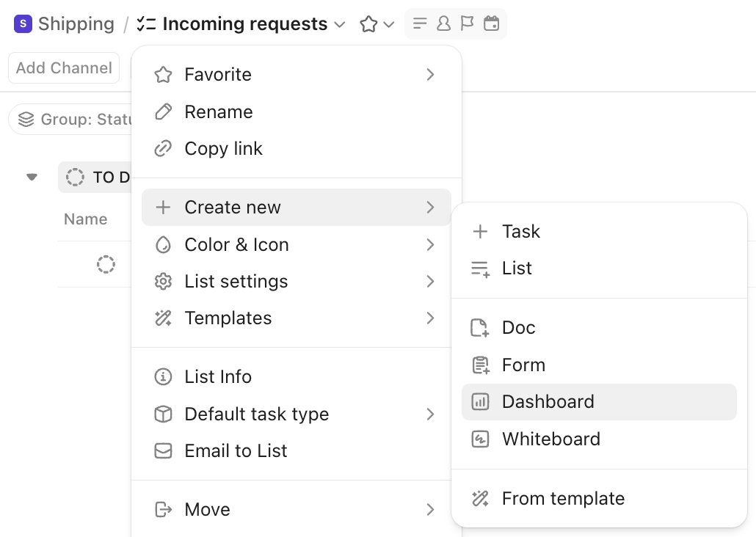Click the filter lines icon in the toolbar
This screenshot has height=537, width=756.
click(419, 23)
